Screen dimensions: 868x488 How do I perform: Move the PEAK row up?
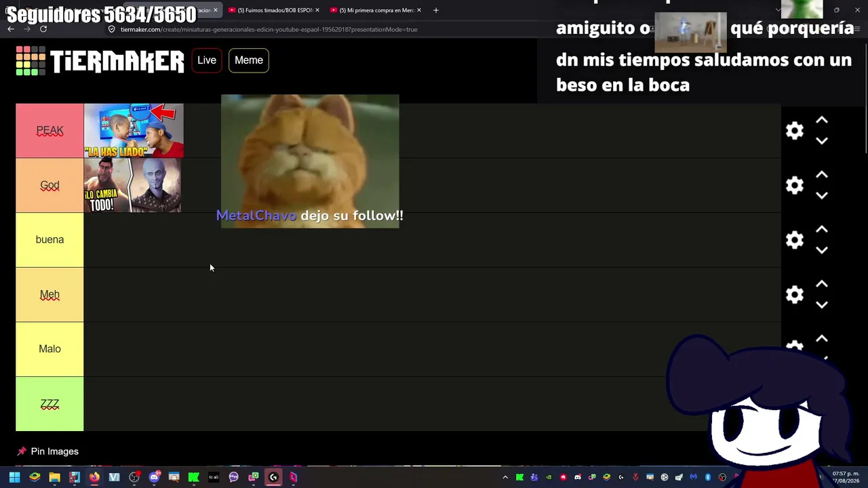[x=822, y=121]
